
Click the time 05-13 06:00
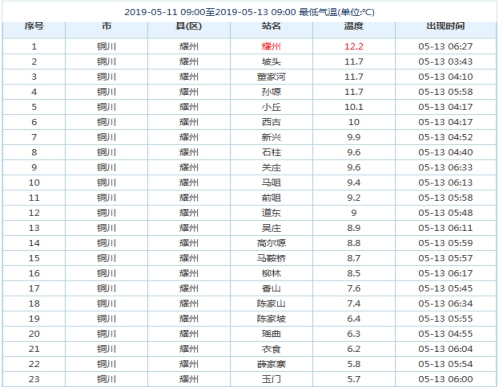click(446, 379)
